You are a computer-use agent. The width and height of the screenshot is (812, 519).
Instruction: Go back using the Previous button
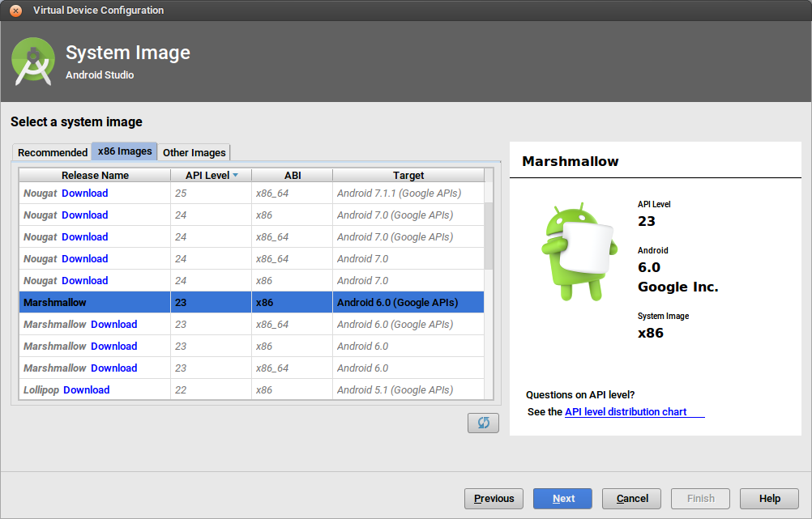494,498
